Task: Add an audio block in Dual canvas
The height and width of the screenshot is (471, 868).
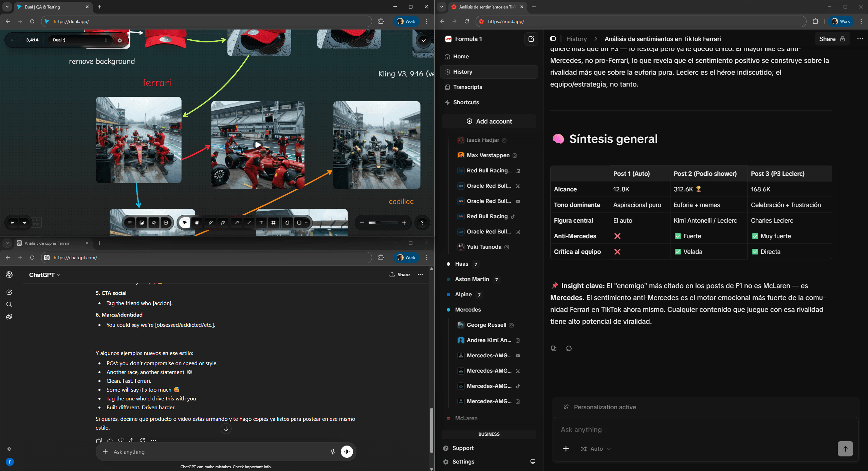Action: click(x=154, y=223)
